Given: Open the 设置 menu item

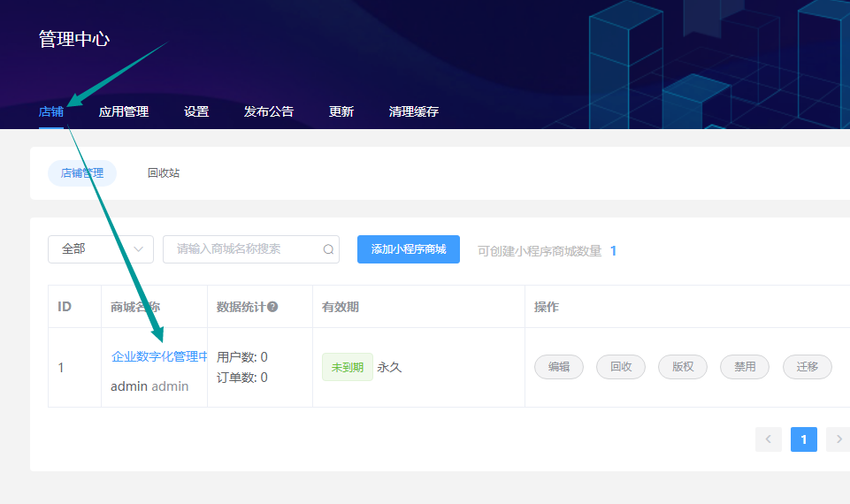Looking at the screenshot, I should [x=196, y=111].
